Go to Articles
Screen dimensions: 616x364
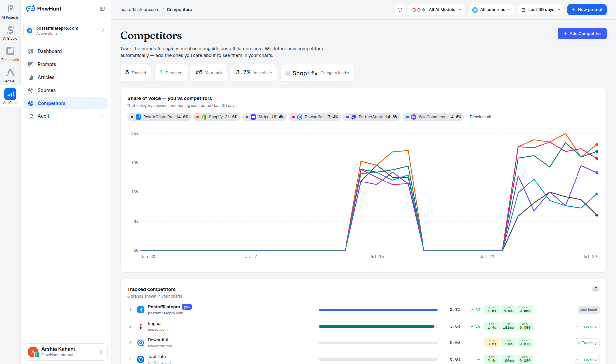(66, 77)
